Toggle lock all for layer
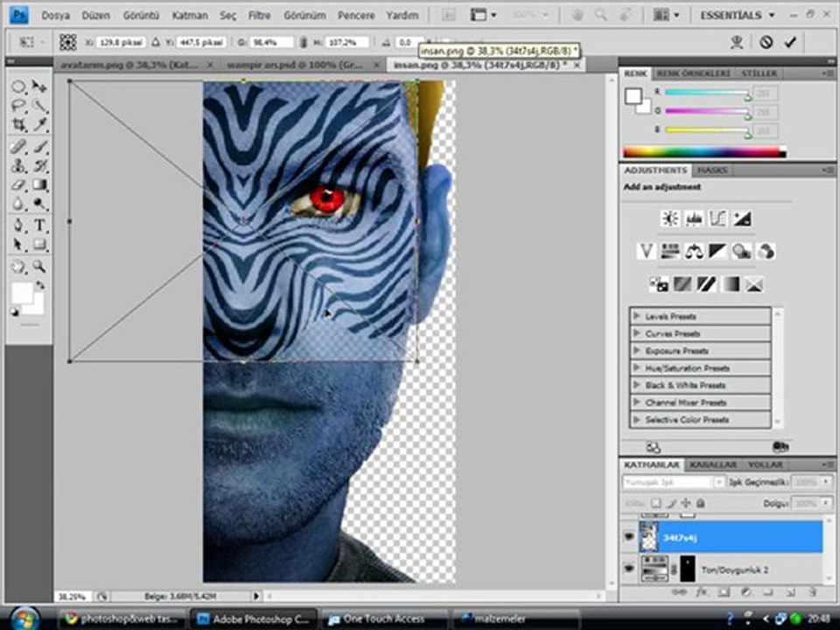Screen dimensions: 840x630 700,503
